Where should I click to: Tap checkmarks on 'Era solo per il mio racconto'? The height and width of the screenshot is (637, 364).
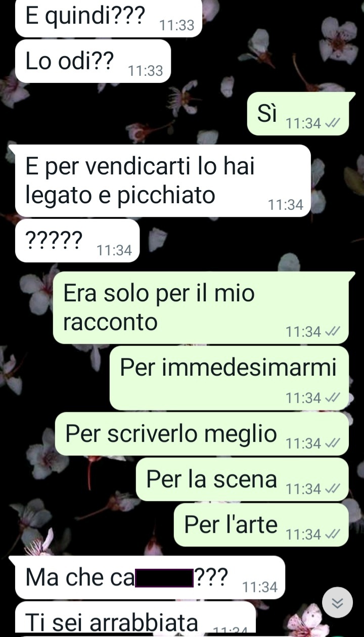pyautogui.click(x=332, y=332)
